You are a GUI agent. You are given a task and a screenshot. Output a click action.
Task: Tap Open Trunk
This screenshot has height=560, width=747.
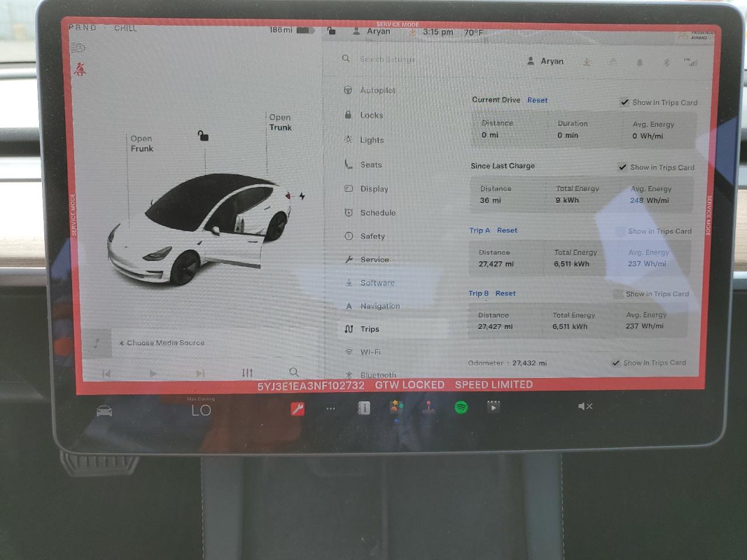pyautogui.click(x=280, y=123)
